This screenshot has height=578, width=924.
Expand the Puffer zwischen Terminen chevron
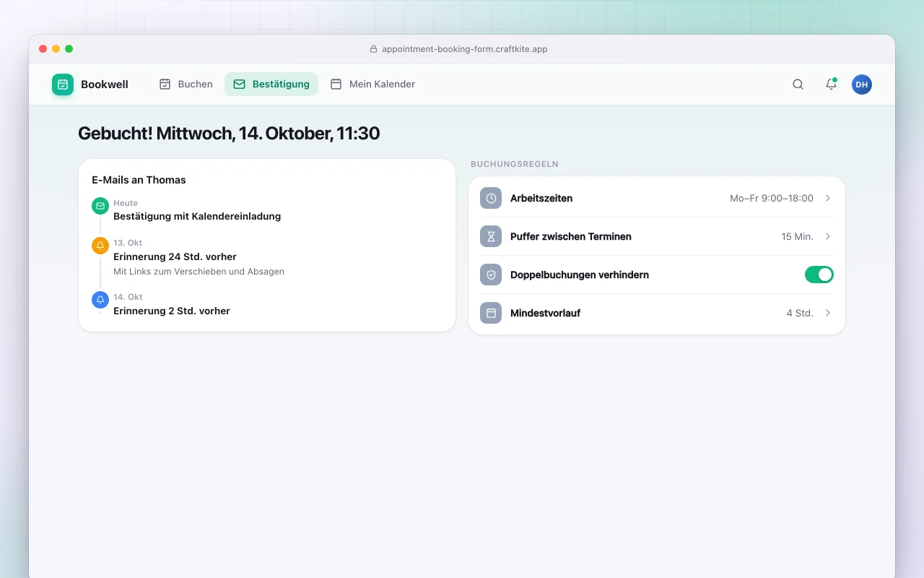(828, 236)
